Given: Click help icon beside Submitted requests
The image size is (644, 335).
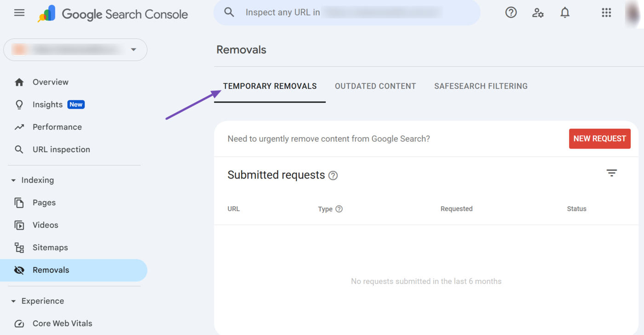Looking at the screenshot, I should (333, 175).
